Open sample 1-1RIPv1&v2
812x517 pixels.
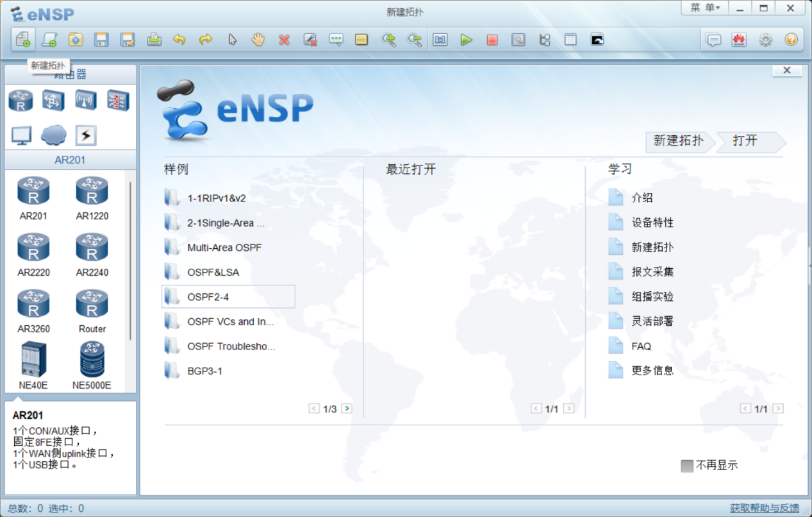coord(228,198)
